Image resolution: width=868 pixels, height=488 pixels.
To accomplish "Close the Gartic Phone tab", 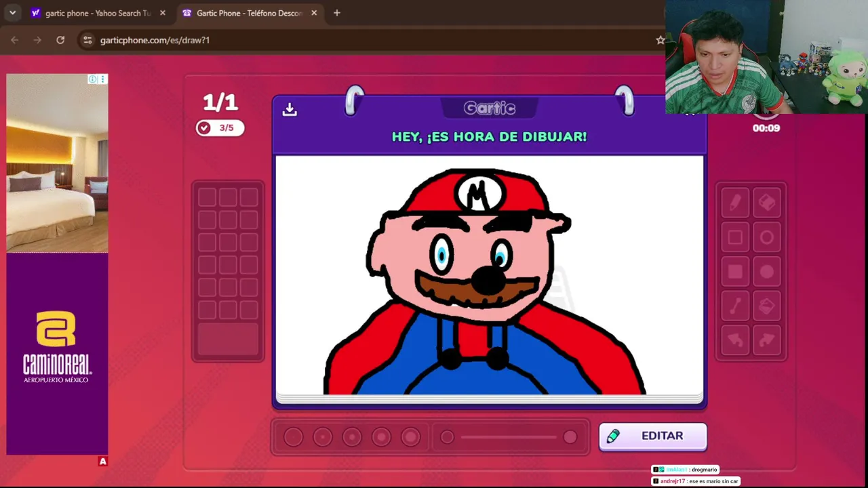I will pos(314,13).
